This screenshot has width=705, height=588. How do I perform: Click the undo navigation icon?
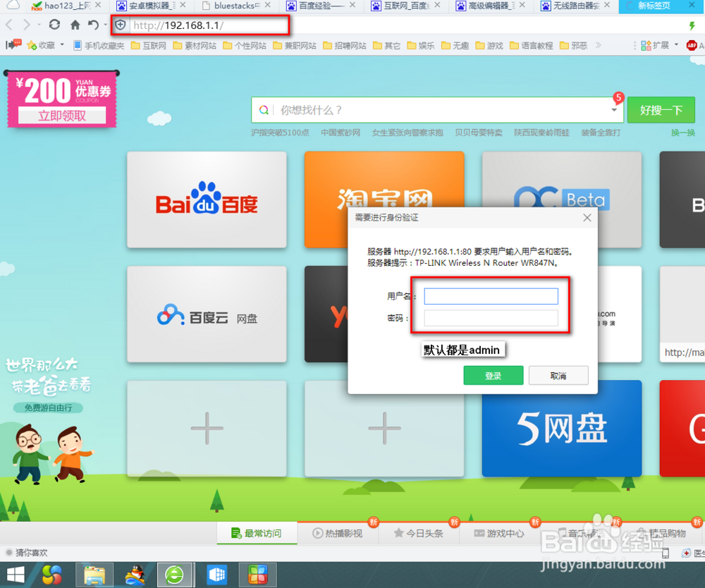coord(93,23)
